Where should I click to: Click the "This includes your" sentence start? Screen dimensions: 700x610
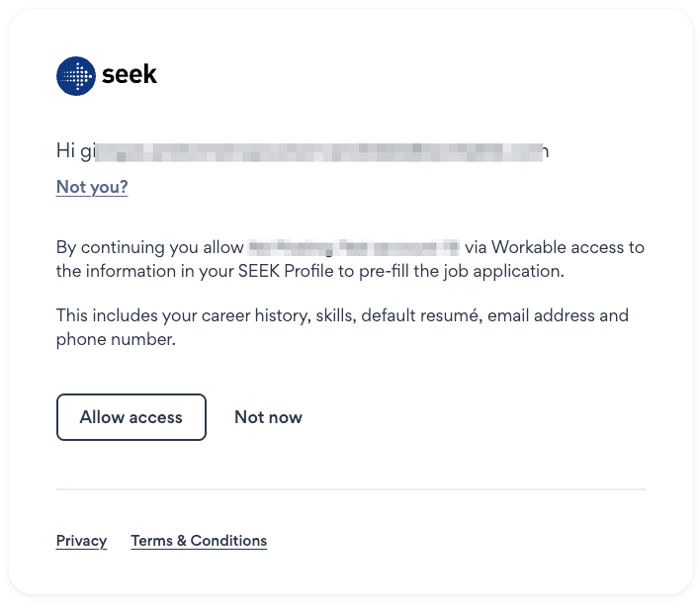pos(117,315)
